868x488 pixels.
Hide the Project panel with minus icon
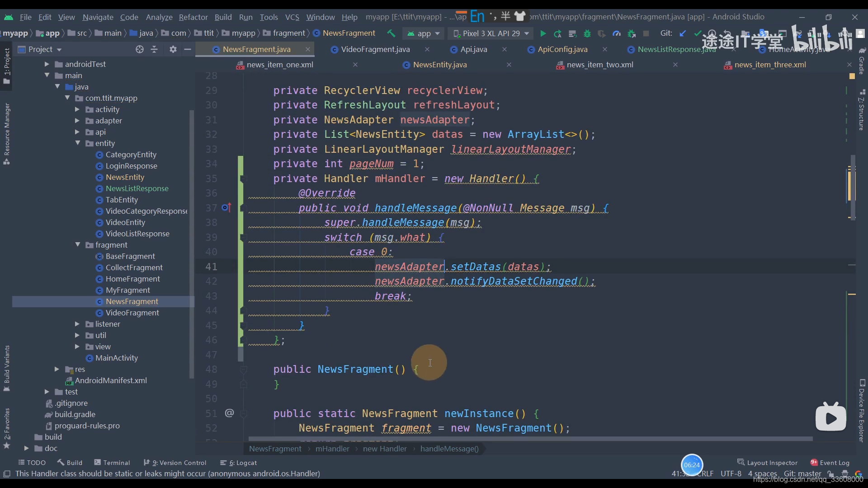[x=188, y=49]
